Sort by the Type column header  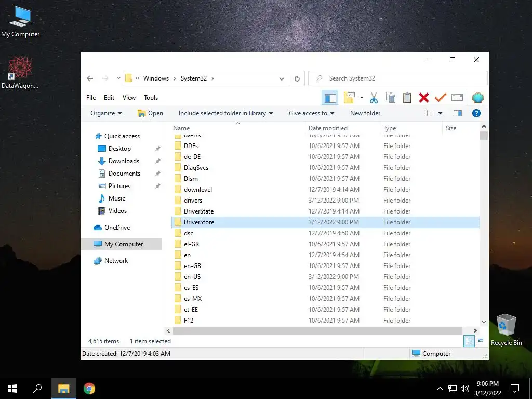point(411,128)
